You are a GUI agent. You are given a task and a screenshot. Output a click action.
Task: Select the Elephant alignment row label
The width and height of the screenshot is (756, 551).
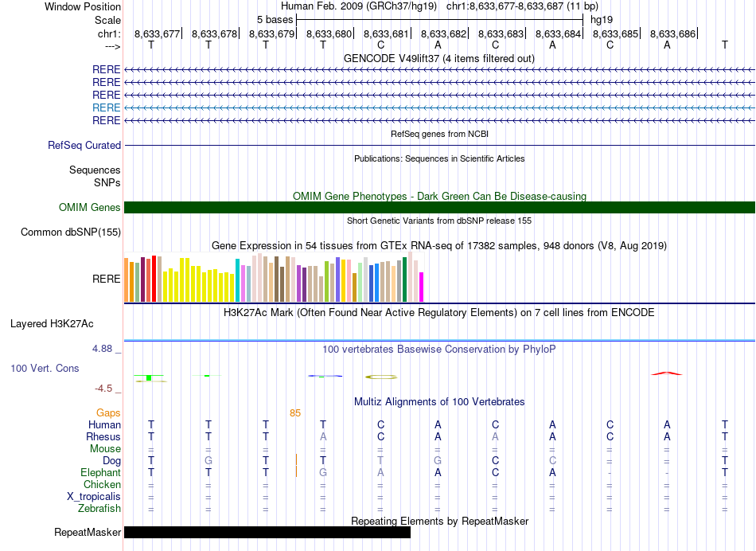(x=100, y=473)
